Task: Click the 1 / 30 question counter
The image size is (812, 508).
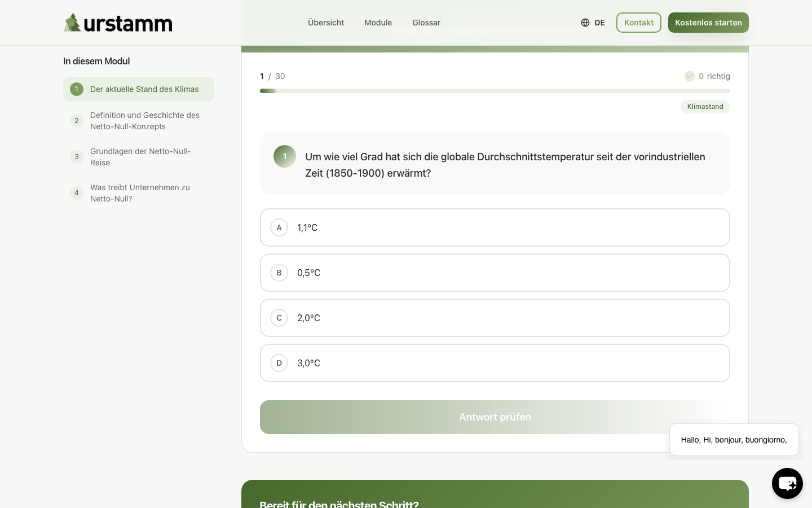Action: click(x=272, y=76)
